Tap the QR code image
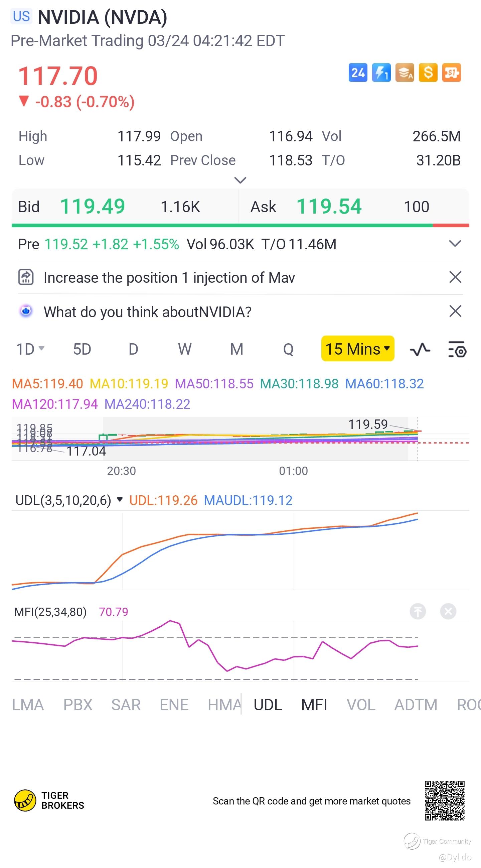 [x=444, y=800]
